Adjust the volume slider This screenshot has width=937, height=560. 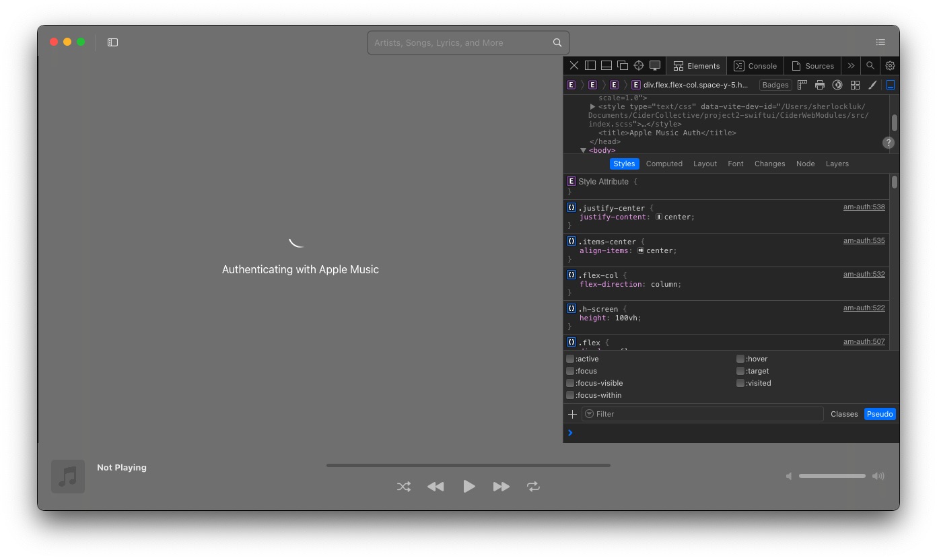(832, 476)
